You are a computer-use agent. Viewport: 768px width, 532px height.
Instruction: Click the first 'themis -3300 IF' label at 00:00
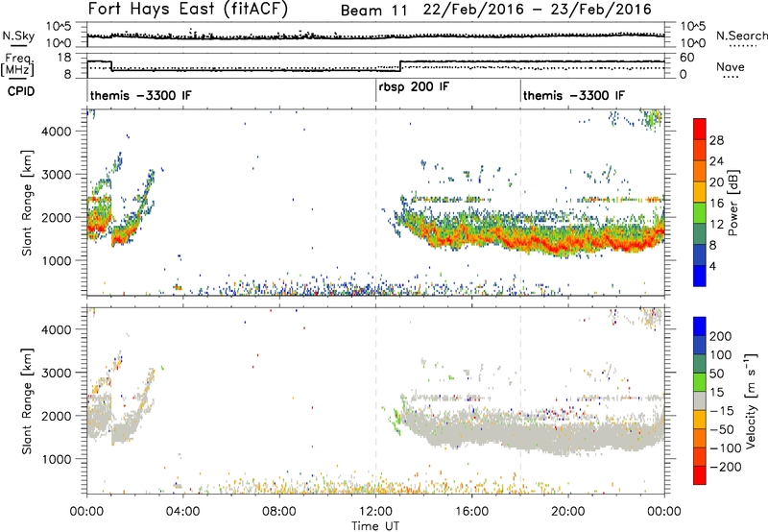[x=140, y=95]
